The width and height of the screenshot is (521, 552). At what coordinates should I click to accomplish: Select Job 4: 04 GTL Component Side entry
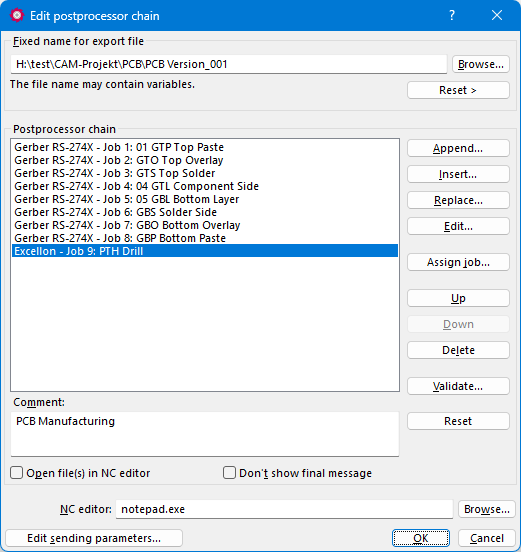point(205,186)
